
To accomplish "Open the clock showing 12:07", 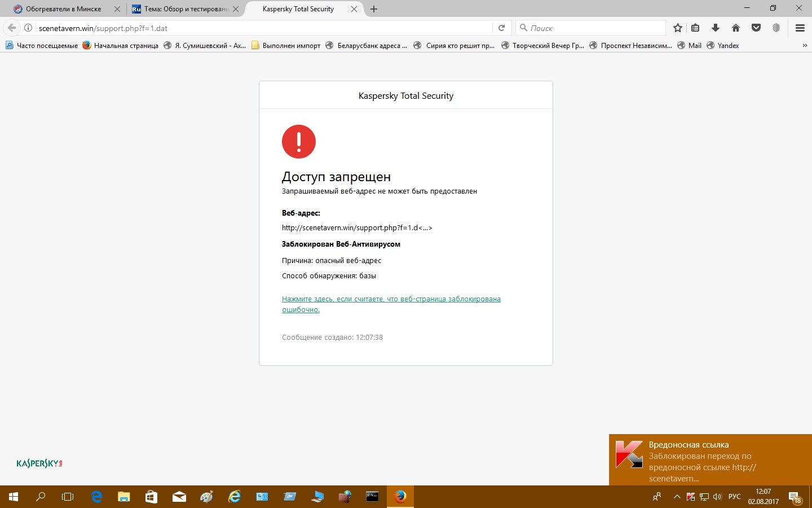I will (764, 497).
